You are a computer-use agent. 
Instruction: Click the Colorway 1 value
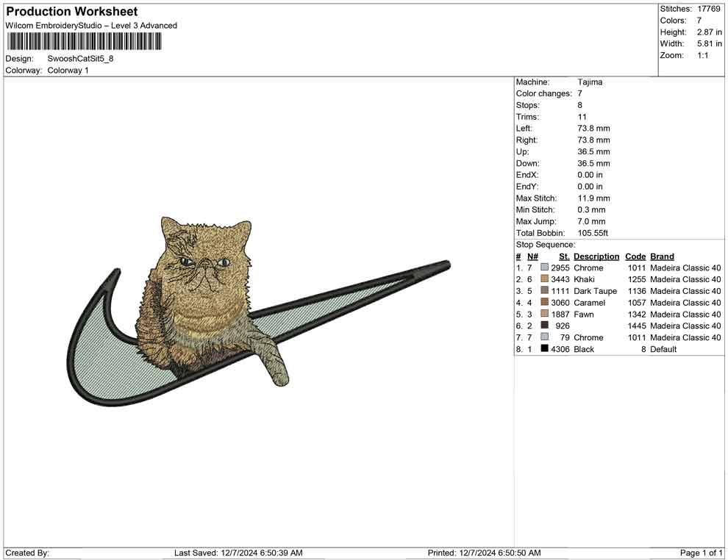click(68, 70)
